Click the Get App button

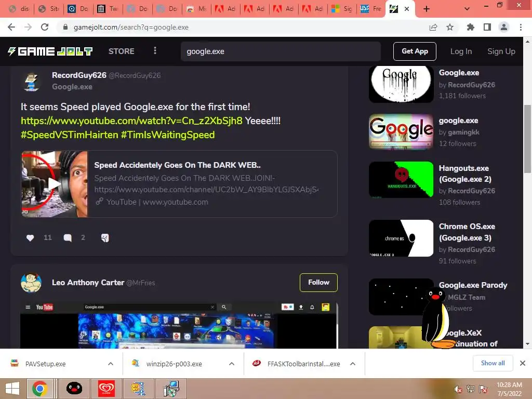(415, 51)
